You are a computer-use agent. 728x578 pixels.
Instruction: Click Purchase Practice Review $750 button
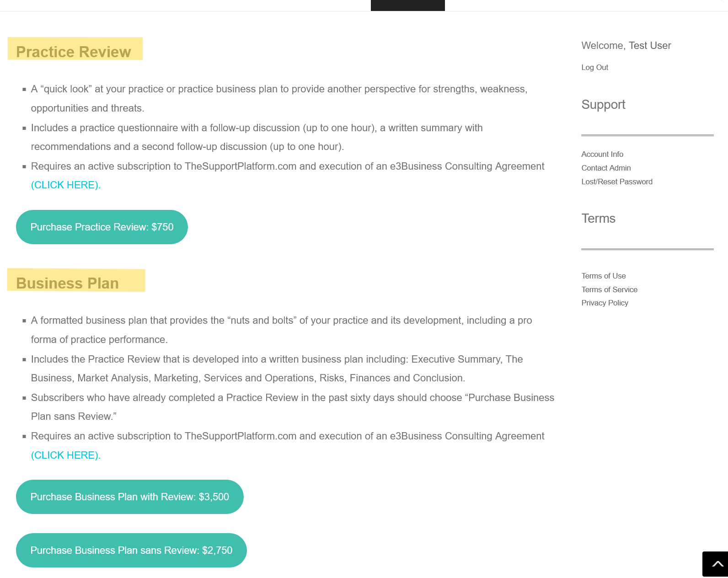[x=102, y=227]
